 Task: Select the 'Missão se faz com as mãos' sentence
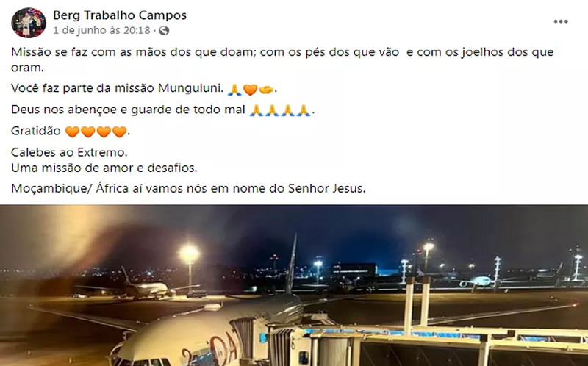[282, 60]
